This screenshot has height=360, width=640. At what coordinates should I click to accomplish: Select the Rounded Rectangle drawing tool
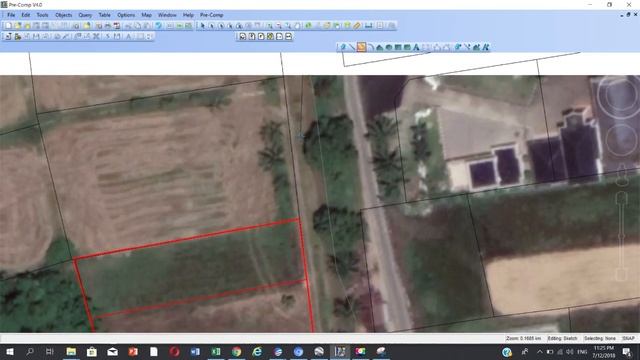click(x=407, y=47)
